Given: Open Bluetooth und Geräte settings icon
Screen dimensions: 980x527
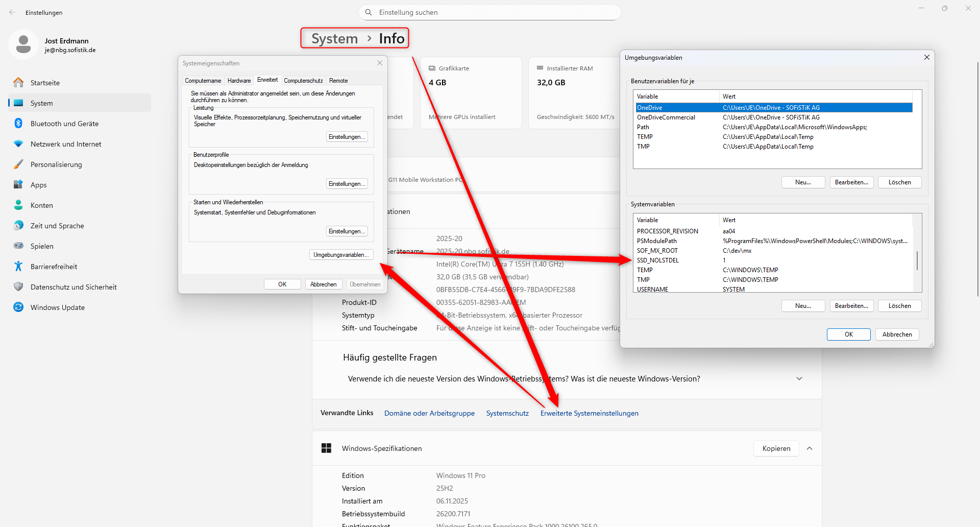Looking at the screenshot, I should pos(18,124).
